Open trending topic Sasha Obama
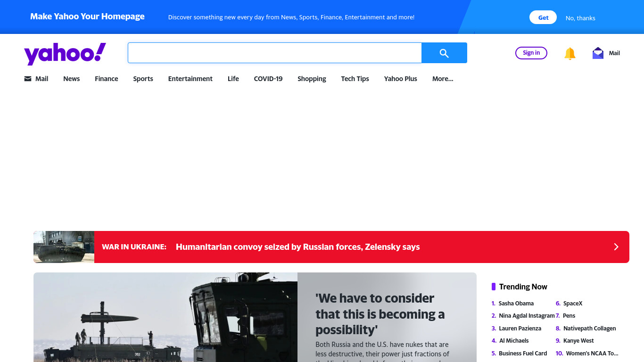The image size is (644, 362). pos(516,304)
